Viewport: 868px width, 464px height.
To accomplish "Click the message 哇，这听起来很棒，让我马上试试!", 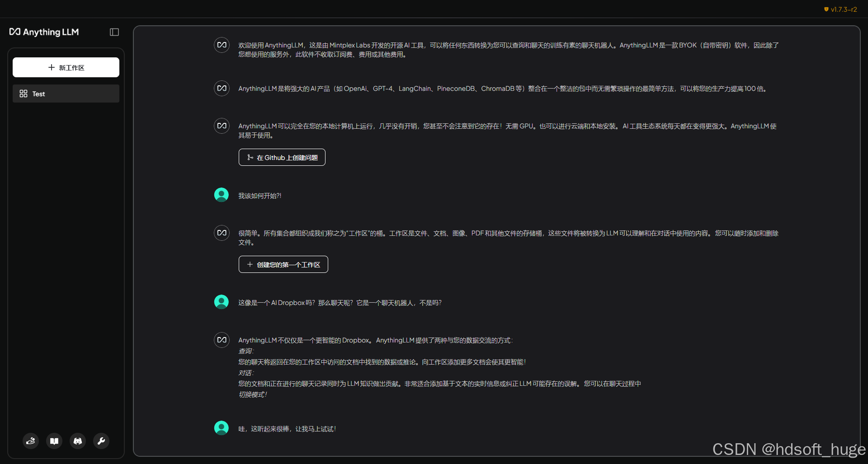I will pos(288,429).
